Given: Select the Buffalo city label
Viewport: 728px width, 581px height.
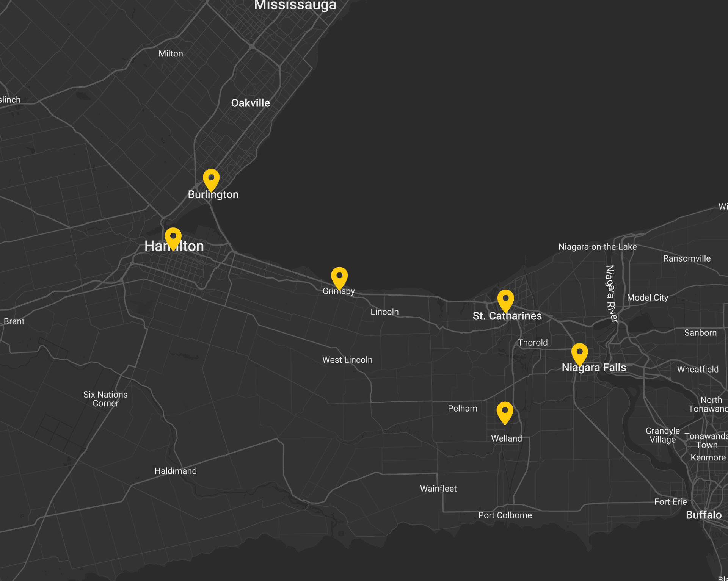Looking at the screenshot, I should tap(704, 515).
